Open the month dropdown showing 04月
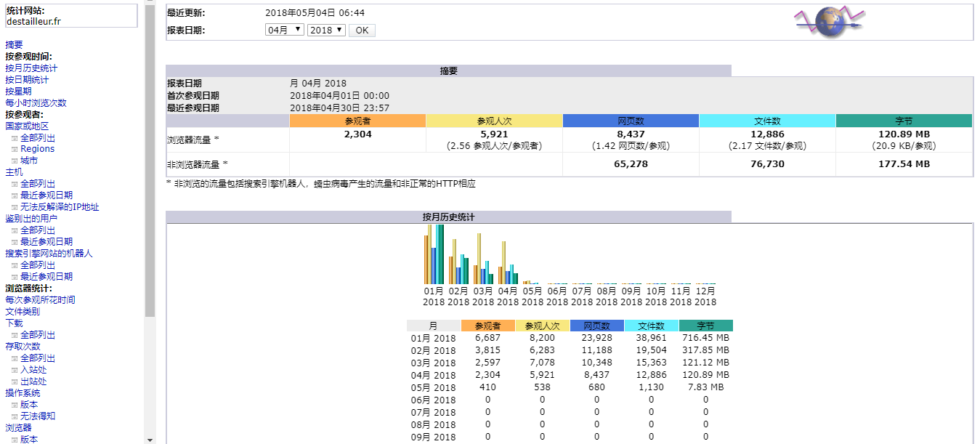 (x=285, y=31)
